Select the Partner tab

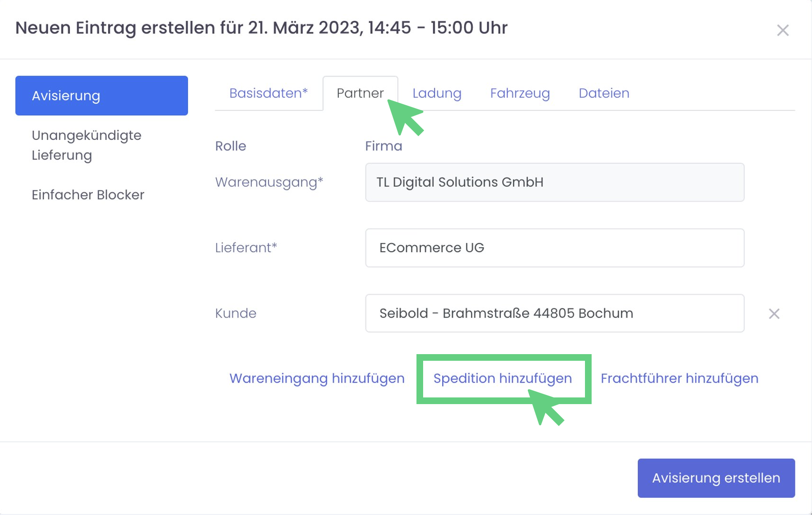(360, 93)
